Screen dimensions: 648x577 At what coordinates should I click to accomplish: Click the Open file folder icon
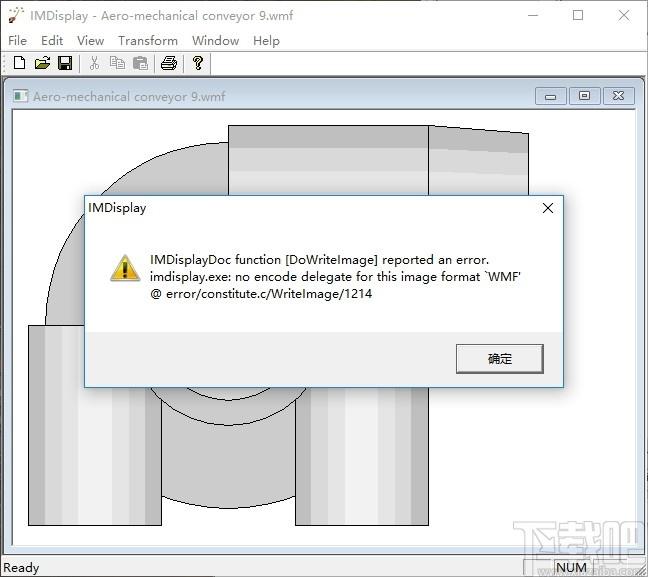(42, 63)
